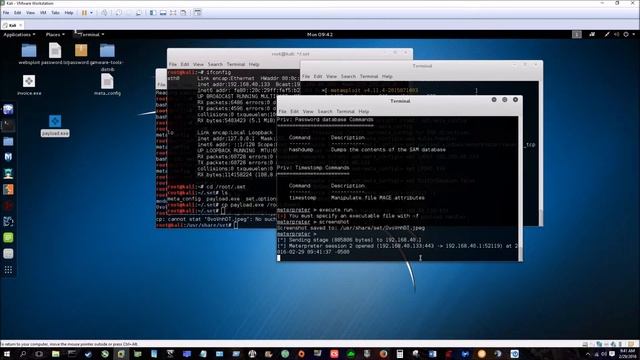Click VMware Unity mode toolbar icon
640x360 pixels.
tap(183, 13)
